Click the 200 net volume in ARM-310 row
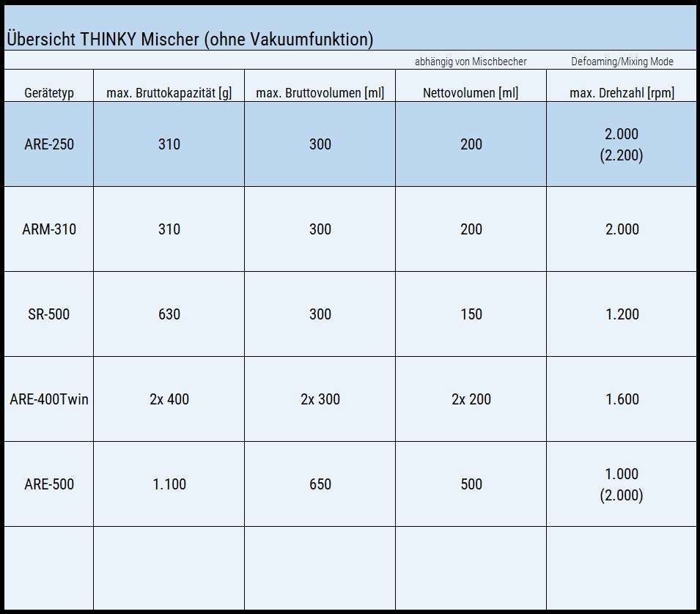 471,229
